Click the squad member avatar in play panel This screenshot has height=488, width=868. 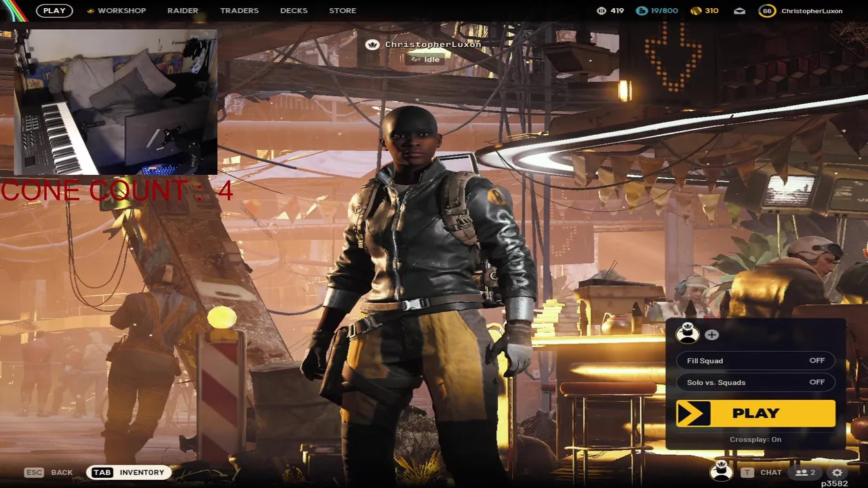[687, 333]
